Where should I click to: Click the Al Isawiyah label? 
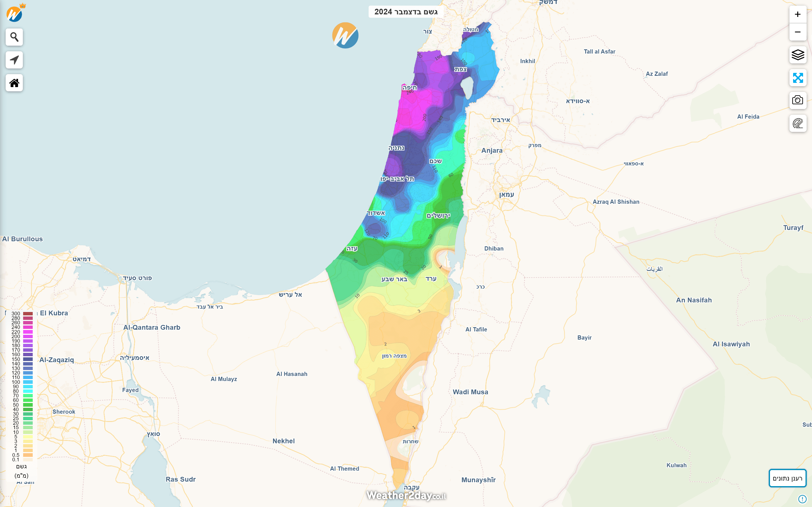coord(731,344)
